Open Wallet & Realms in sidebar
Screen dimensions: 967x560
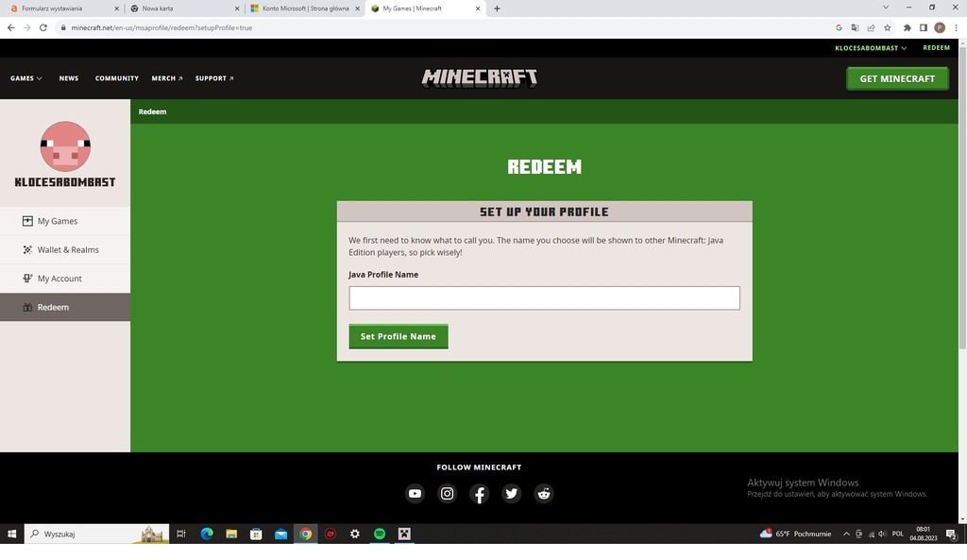pyautogui.click(x=65, y=249)
